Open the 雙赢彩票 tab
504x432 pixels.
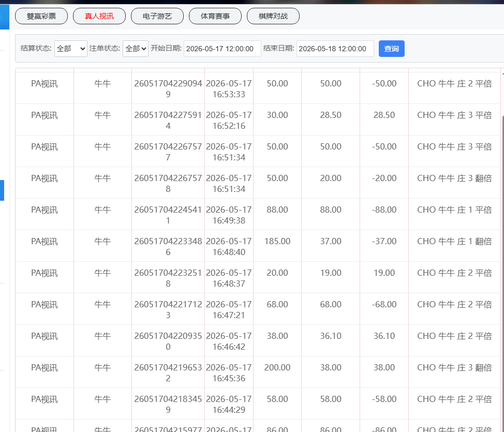tap(41, 16)
